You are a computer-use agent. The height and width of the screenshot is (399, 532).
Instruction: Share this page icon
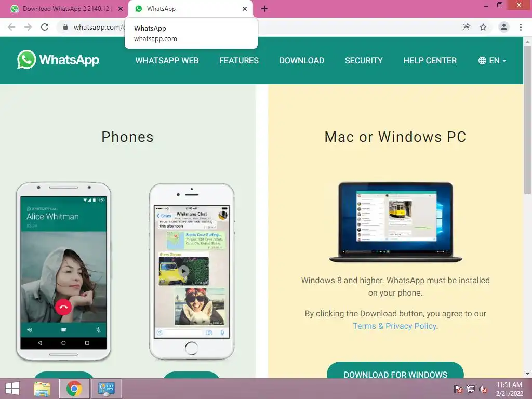[467, 27]
